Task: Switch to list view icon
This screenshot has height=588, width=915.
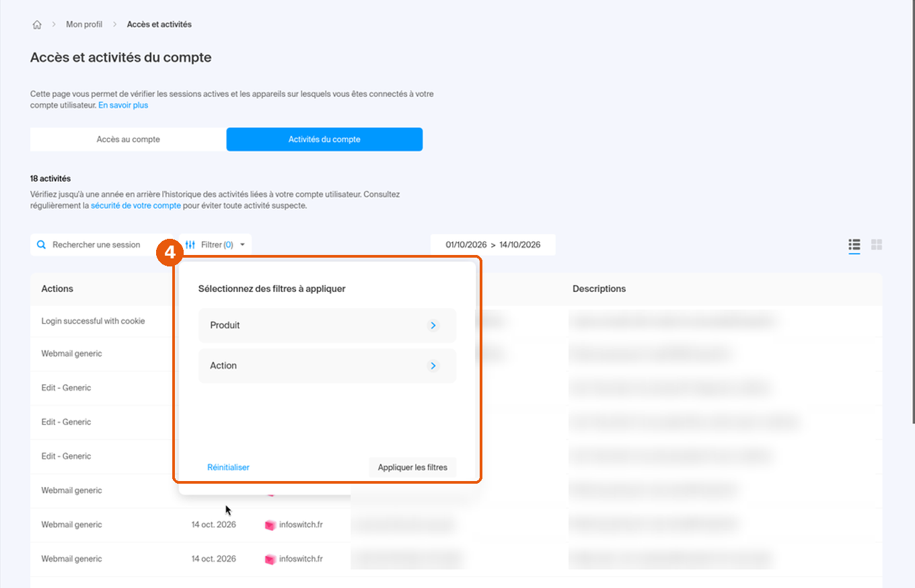Action: pos(854,245)
